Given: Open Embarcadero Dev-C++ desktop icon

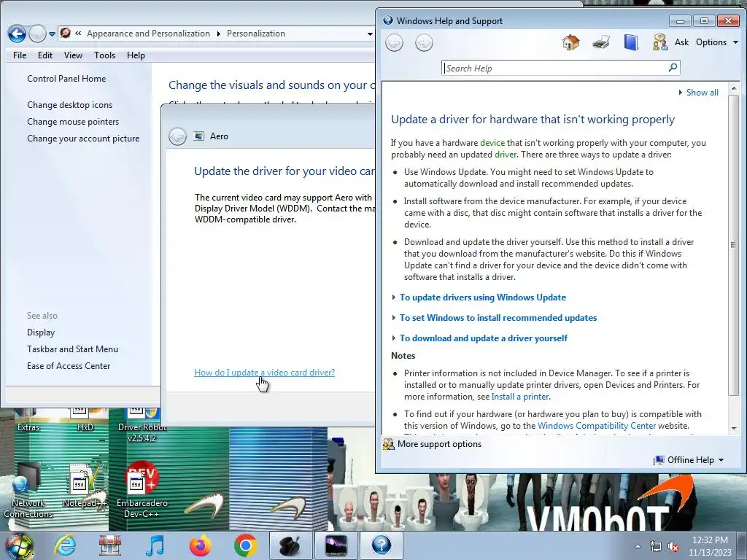Looking at the screenshot, I should 142,489.
